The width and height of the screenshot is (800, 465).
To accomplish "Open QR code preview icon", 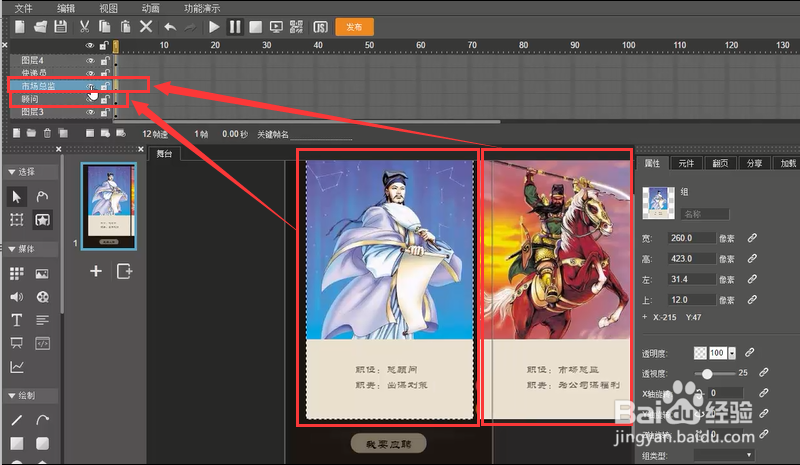I will pos(296,27).
